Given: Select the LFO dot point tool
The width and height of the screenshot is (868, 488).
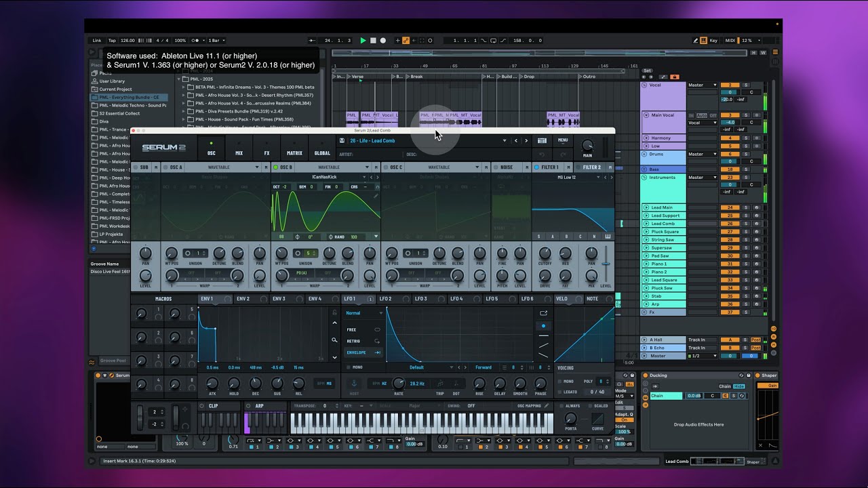Looking at the screenshot, I should pos(543,326).
